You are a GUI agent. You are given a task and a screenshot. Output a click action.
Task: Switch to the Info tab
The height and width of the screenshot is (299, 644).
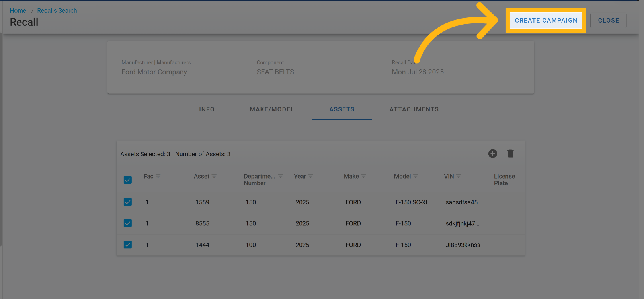tap(207, 109)
